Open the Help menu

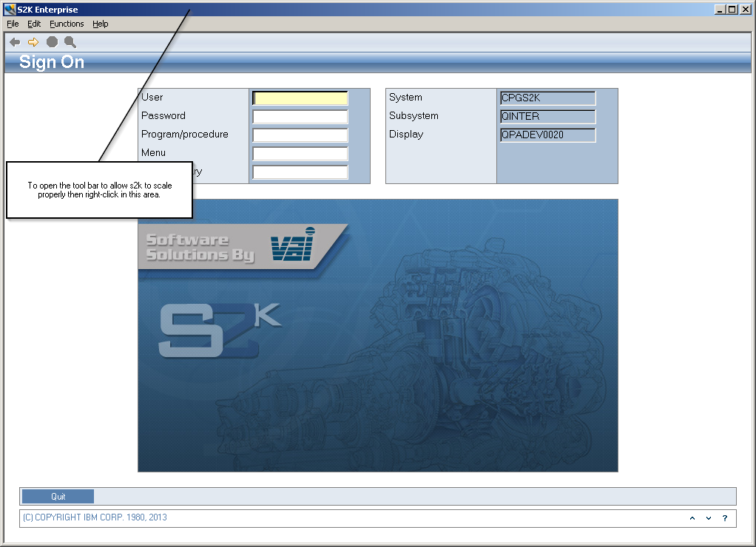(101, 24)
